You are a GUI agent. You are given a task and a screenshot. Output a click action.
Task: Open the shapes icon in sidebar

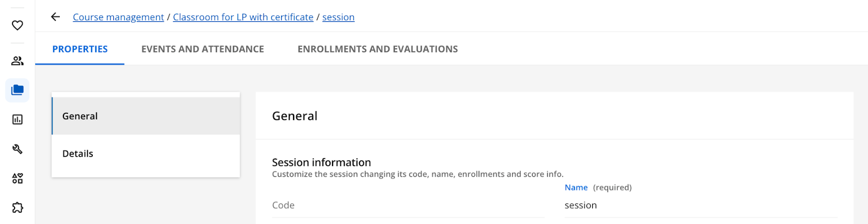tap(17, 178)
